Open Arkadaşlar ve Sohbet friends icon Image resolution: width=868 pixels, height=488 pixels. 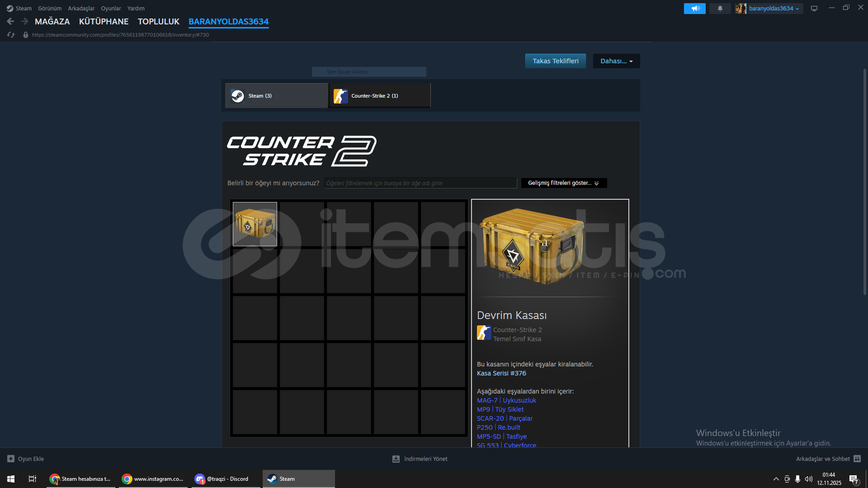point(857,459)
